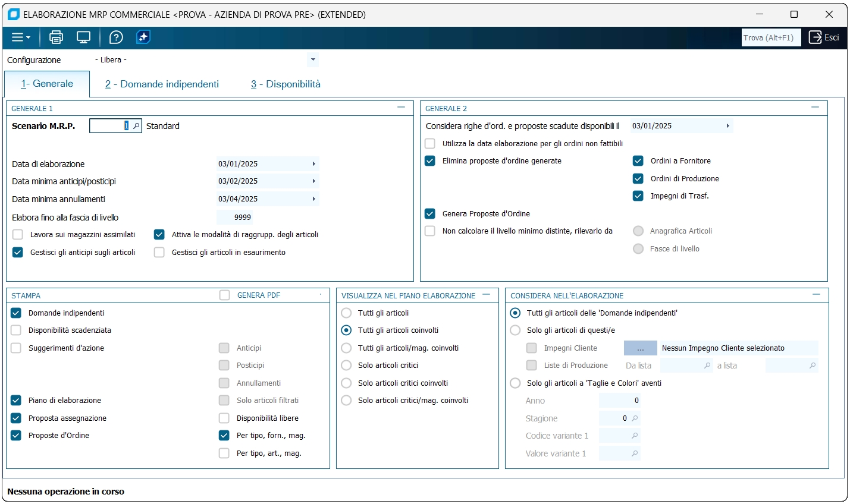Image resolution: width=850 pixels, height=504 pixels.
Task: Click Scenario M.R.P. lookup magnifier
Action: (x=136, y=126)
